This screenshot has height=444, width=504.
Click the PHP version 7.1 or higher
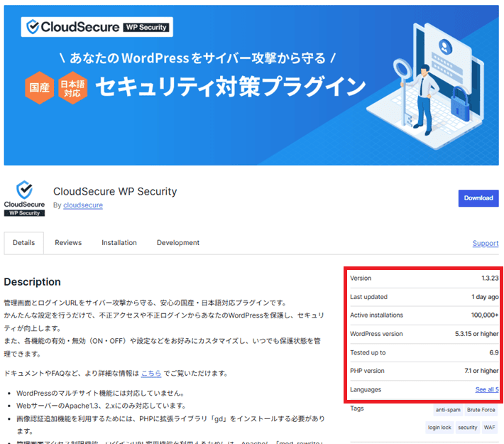pyautogui.click(x=481, y=371)
